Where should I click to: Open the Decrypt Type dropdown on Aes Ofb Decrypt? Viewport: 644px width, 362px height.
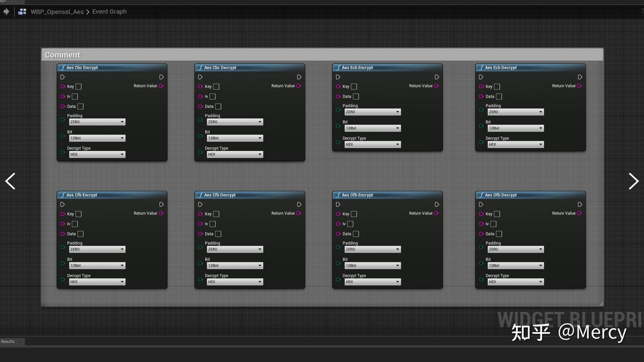pos(515,281)
